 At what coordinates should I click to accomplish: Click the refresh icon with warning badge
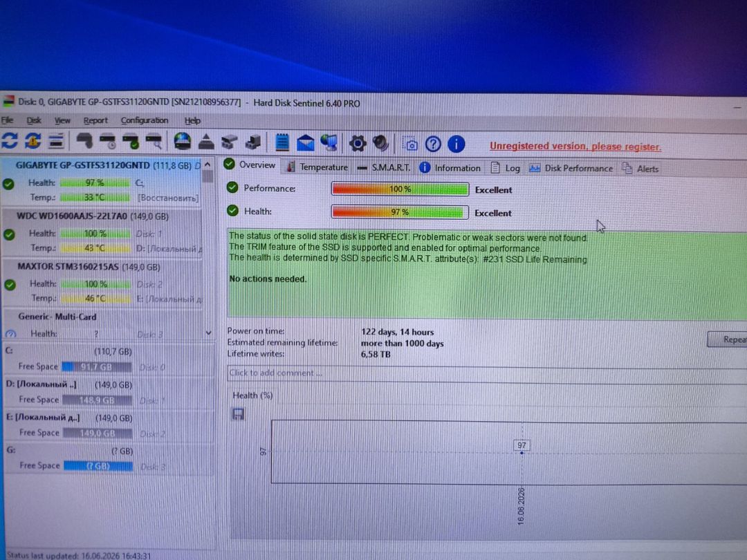click(33, 141)
